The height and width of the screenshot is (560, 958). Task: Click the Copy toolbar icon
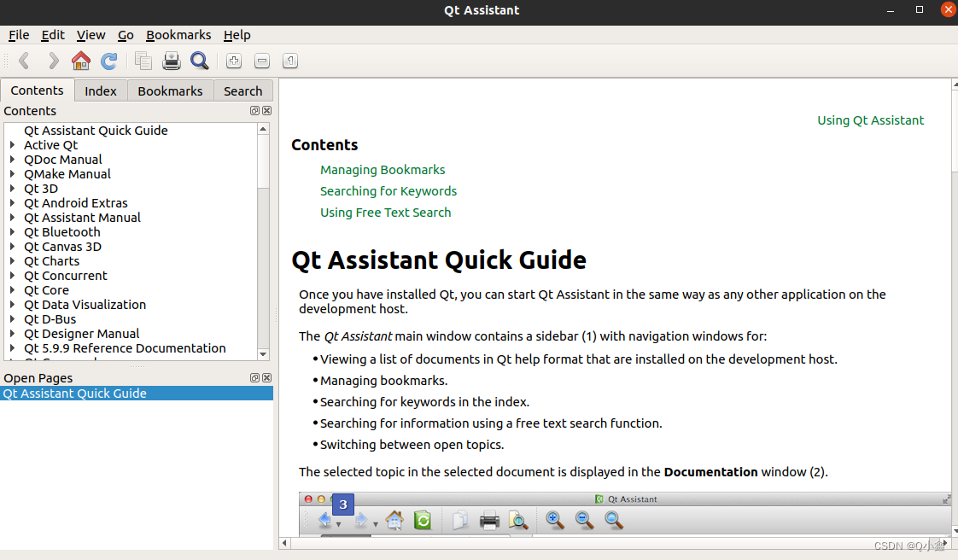point(143,61)
